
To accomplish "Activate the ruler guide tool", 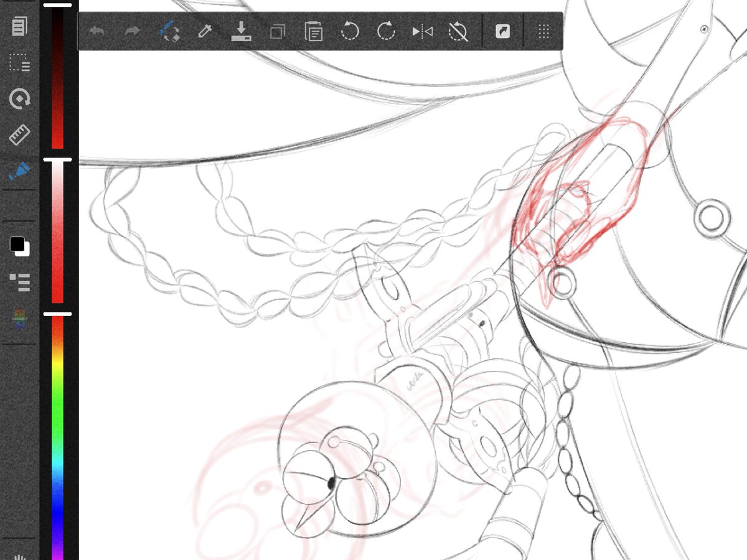I will click(x=19, y=135).
